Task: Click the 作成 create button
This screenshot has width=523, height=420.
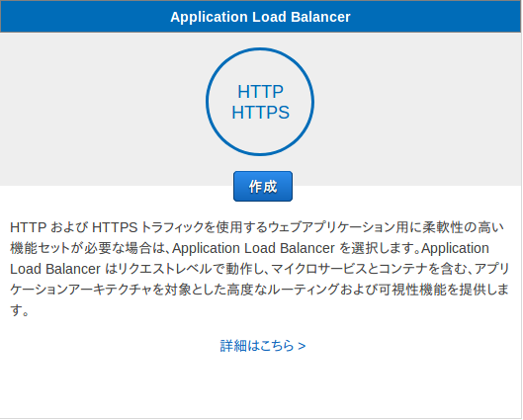Action: click(x=263, y=187)
